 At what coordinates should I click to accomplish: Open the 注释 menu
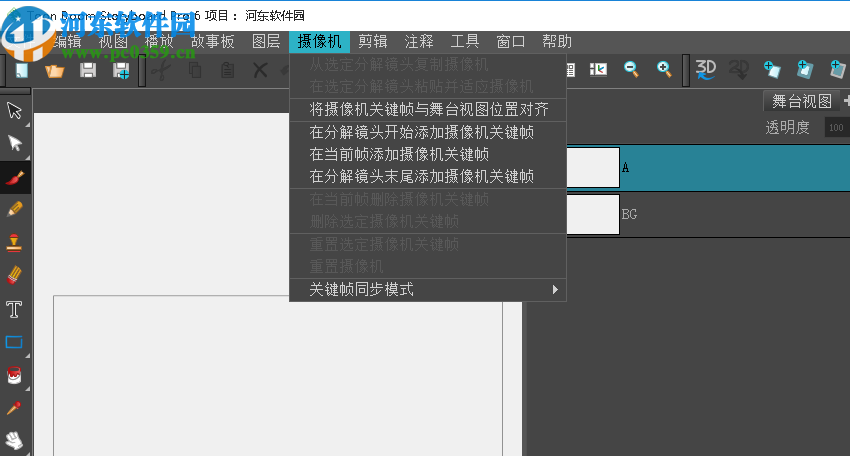[419, 42]
